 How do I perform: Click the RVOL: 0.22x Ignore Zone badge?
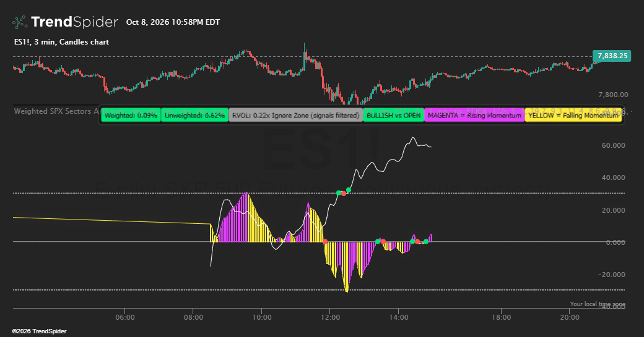click(296, 116)
